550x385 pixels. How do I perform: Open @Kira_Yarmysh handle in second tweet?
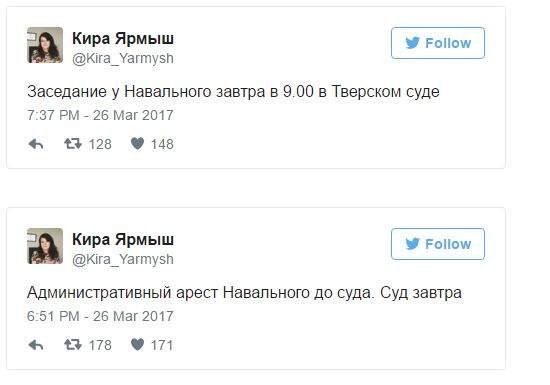(123, 259)
